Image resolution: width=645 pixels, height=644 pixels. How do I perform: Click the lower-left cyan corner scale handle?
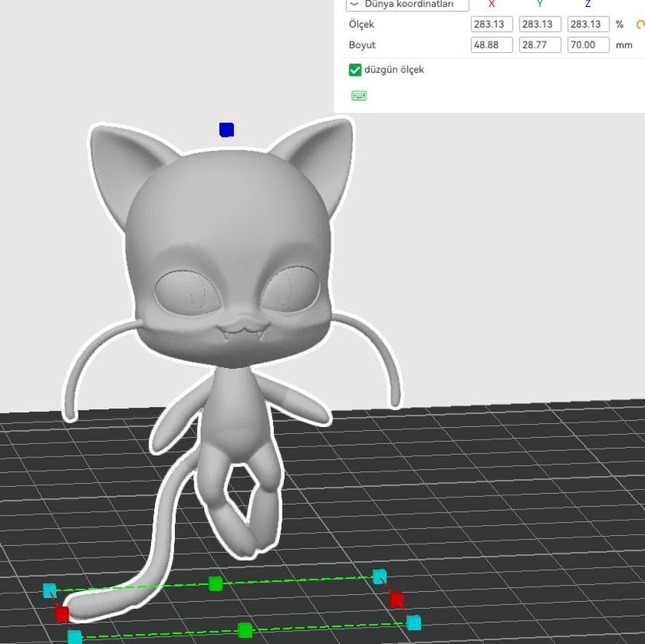75,638
